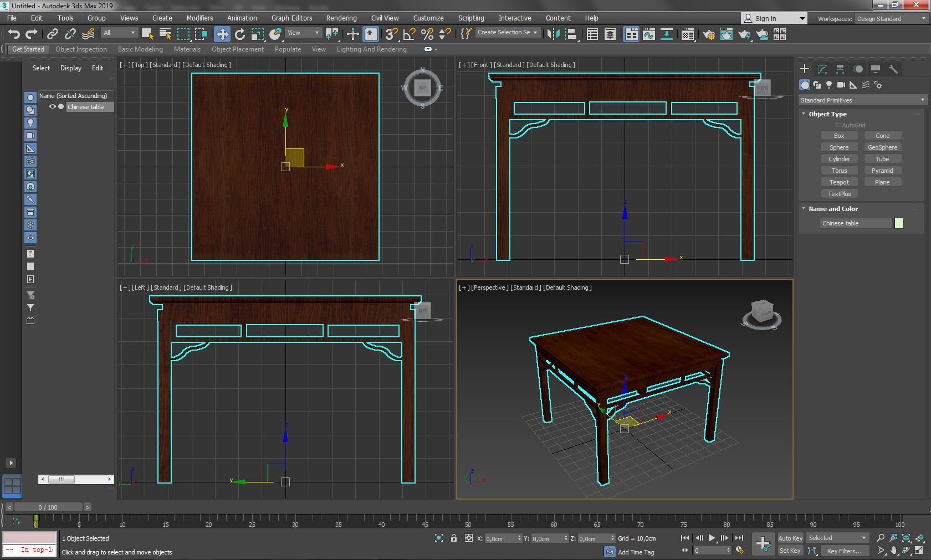Image resolution: width=931 pixels, height=560 pixels.
Task: Click the TextPlus button
Action: [839, 194]
